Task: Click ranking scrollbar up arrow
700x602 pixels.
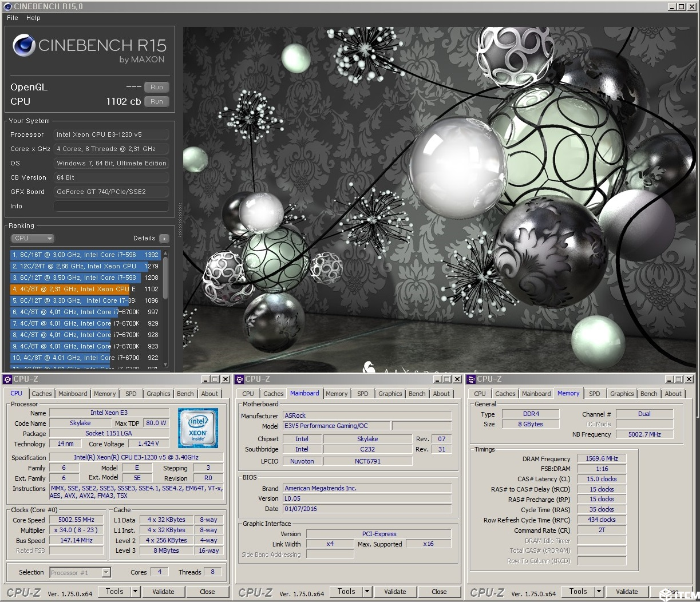Action: point(165,252)
